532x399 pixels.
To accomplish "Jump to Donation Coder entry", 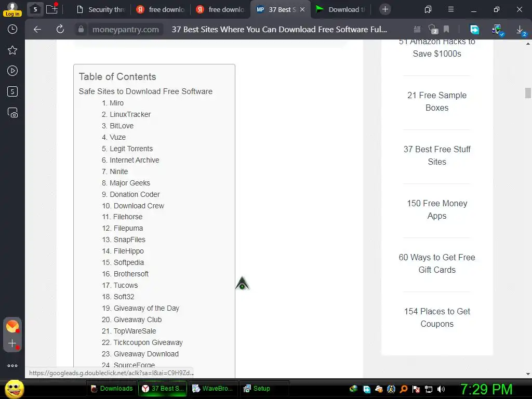I will click(x=135, y=194).
